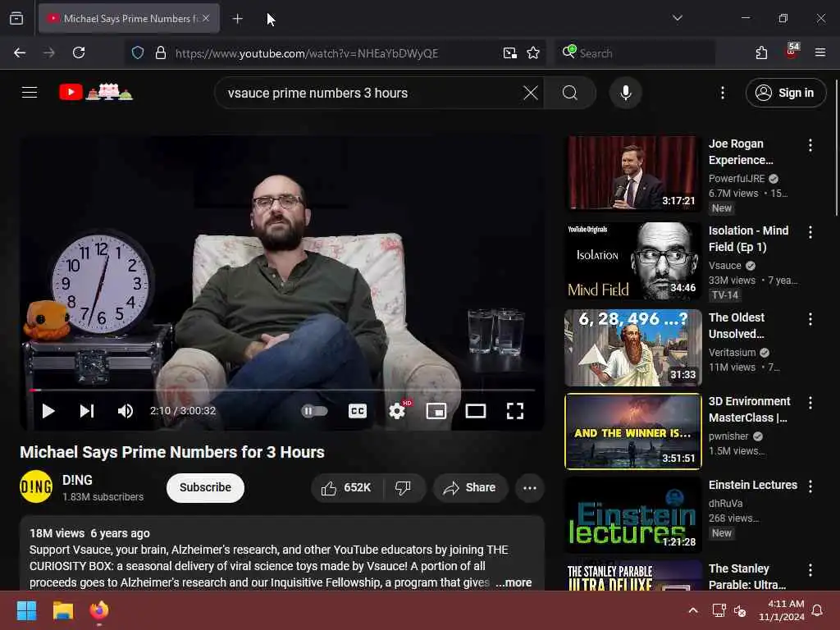
Task: Search with your voice microphone
Action: point(625,93)
